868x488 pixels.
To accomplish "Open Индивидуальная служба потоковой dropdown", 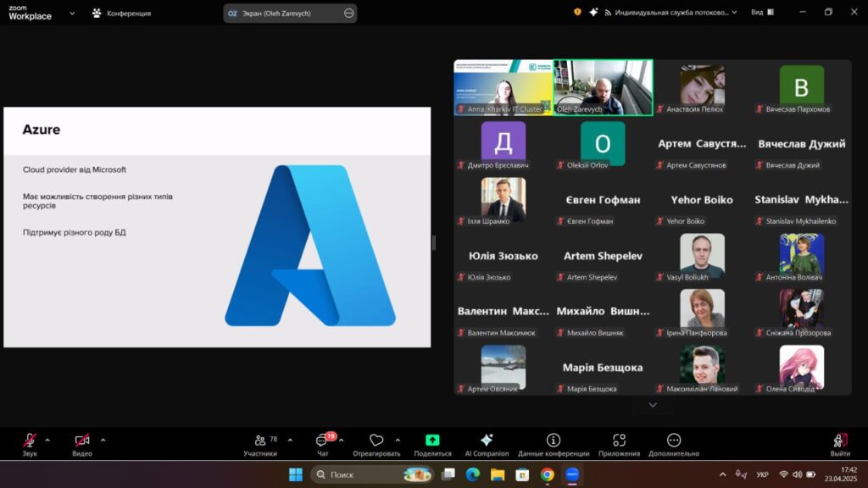I will point(671,12).
